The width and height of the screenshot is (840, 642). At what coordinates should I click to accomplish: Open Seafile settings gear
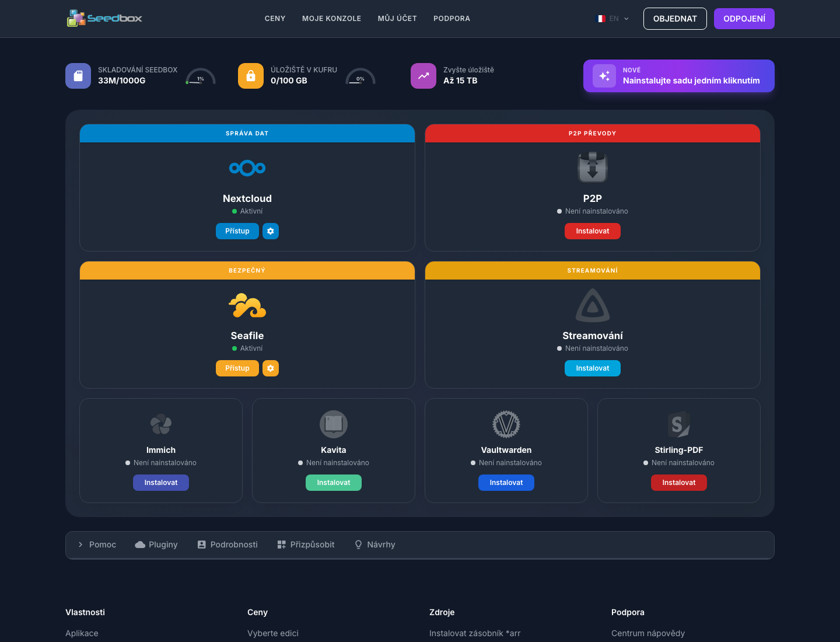[x=271, y=368]
